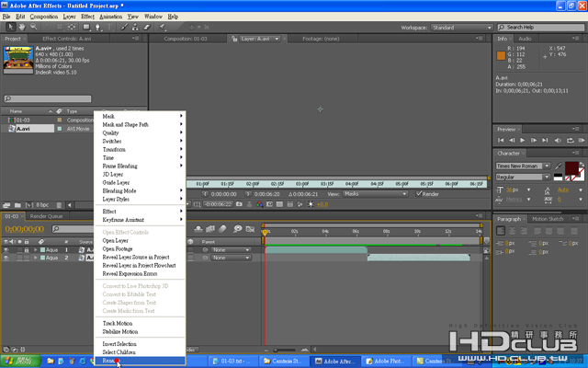Viewport: 588px width, 368px height.
Task: Select the Pen tool
Action: tap(98, 27)
